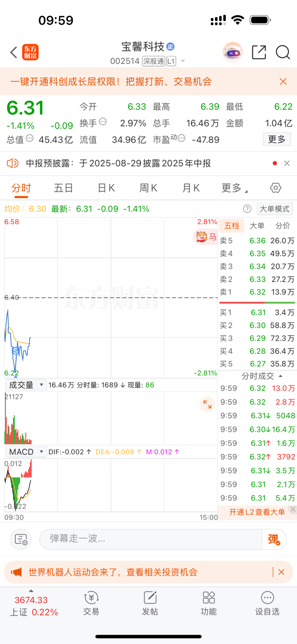Tap the 买5 6.27 order row
This screenshot has height=644, width=297.
[x=257, y=364]
